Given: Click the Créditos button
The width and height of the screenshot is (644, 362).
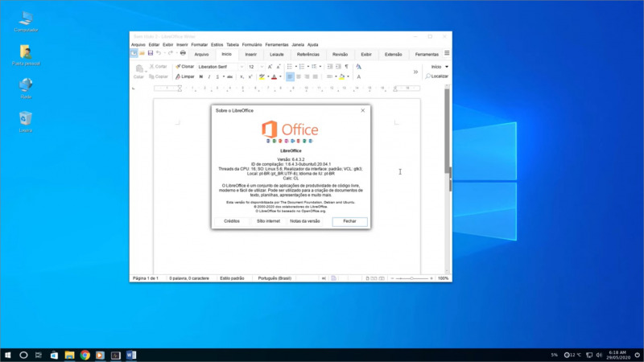Looking at the screenshot, I should (x=232, y=220).
